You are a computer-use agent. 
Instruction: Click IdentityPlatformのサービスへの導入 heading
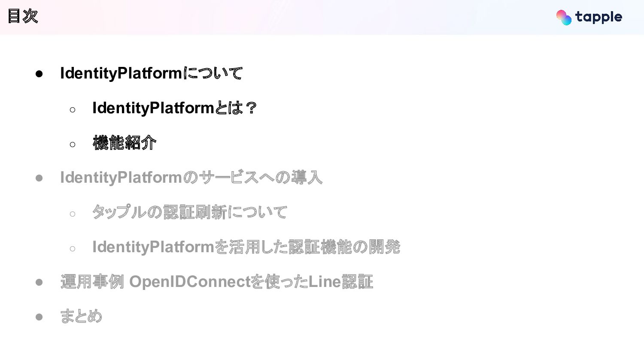[191, 178]
